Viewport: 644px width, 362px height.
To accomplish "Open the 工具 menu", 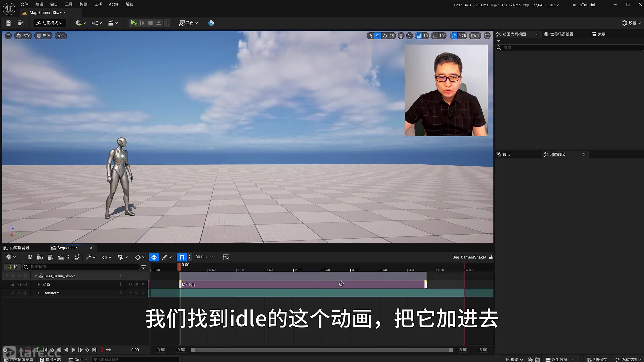I will tap(68, 4).
